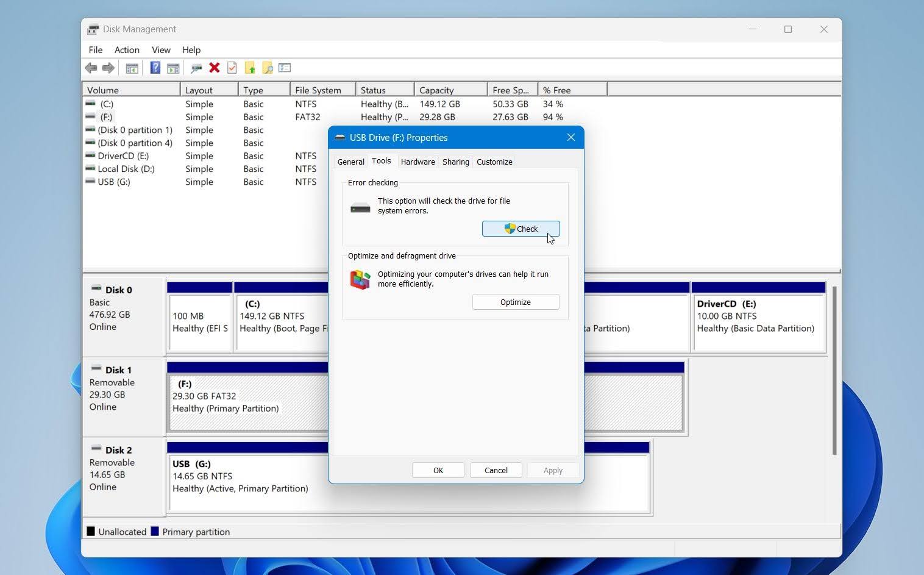Click the disk icon at Disk 2 label
This screenshot has width=924, height=575.
tap(96, 448)
